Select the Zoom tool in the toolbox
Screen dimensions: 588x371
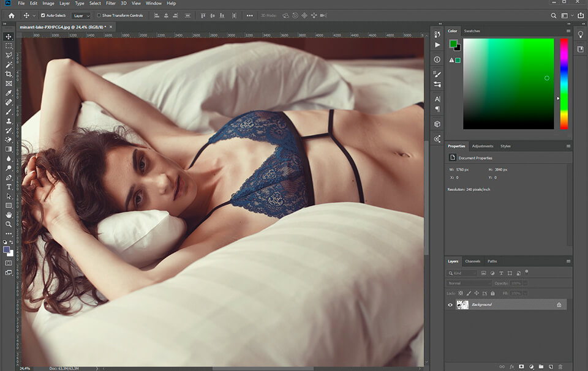click(9, 224)
